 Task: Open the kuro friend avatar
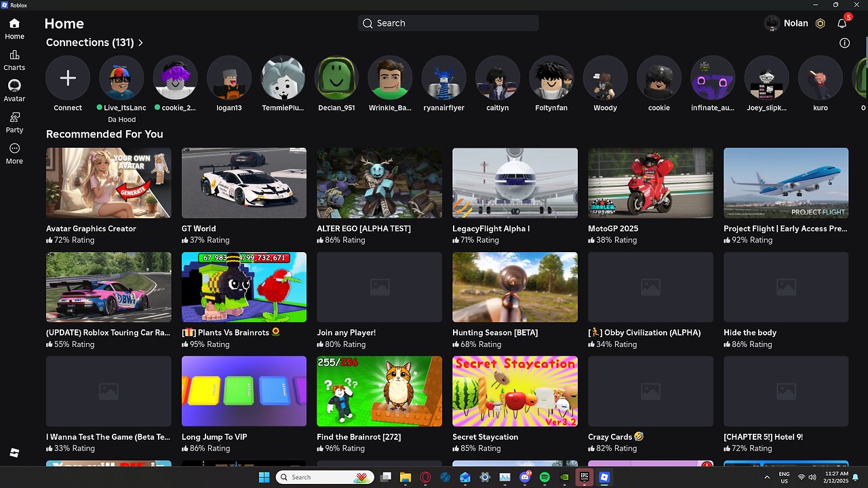820,78
